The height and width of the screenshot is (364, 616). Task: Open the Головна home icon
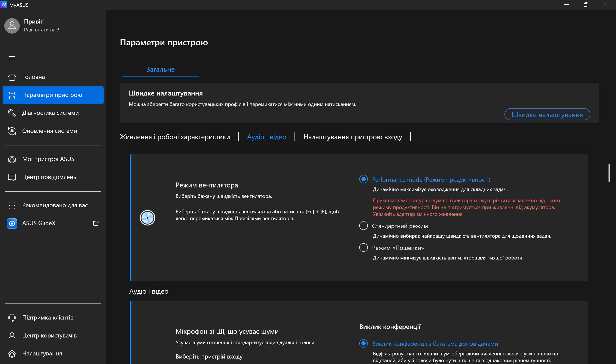12,77
